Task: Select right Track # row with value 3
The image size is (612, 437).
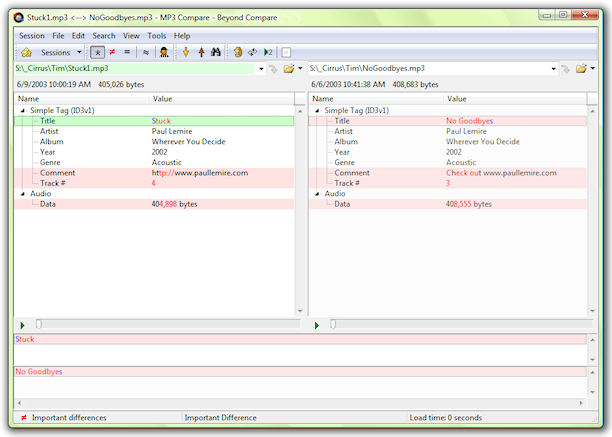Action: (448, 183)
